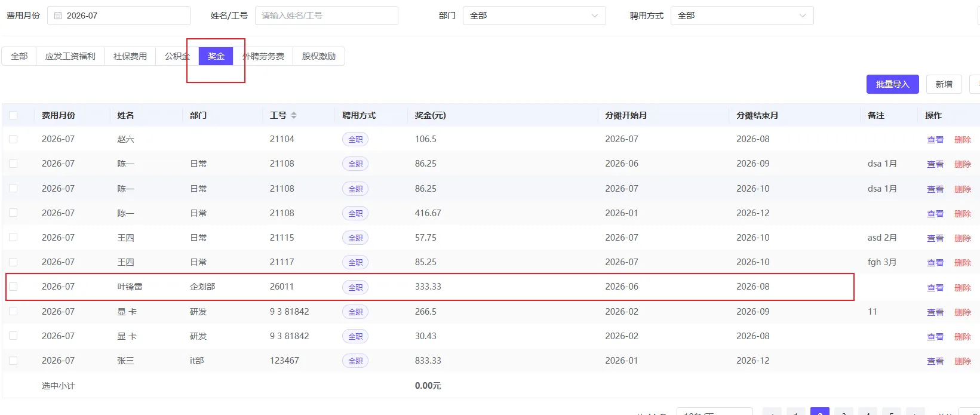Click the 分摊开始月 column header

pos(626,115)
